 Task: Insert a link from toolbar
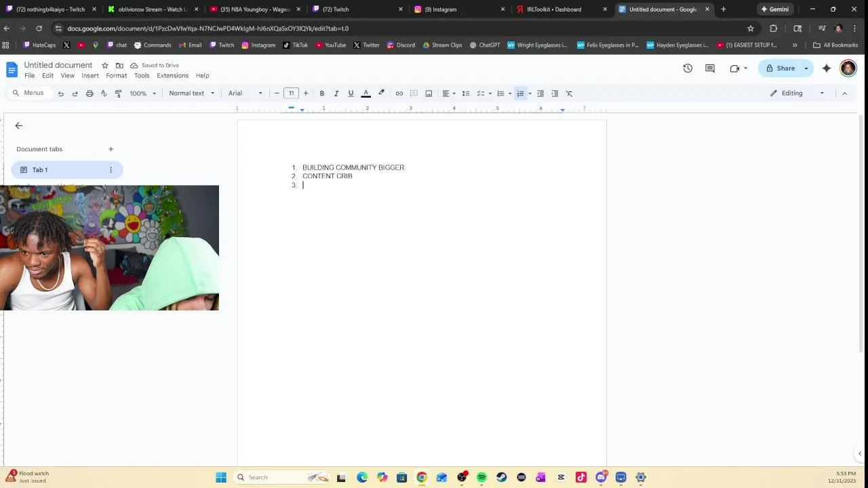tap(399, 94)
